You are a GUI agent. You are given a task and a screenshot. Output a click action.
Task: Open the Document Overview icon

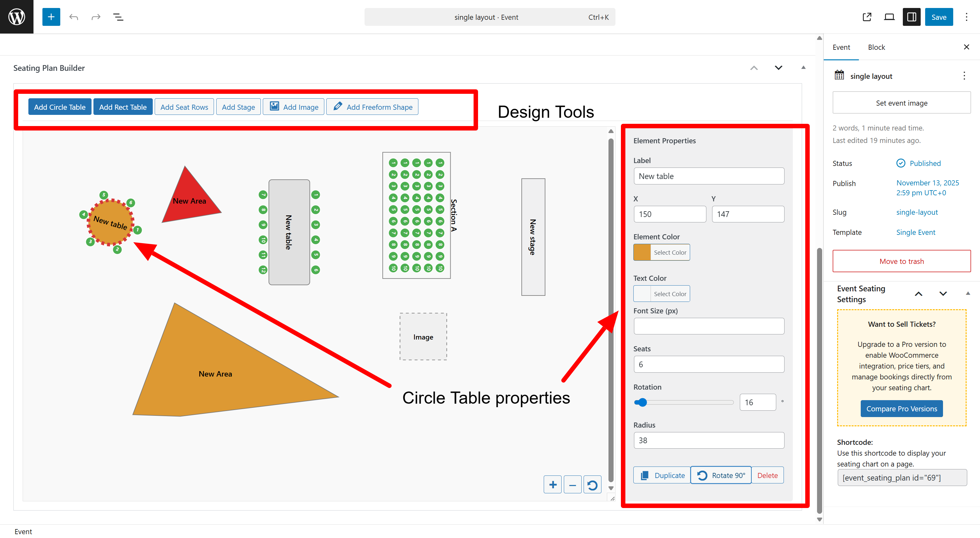click(118, 17)
